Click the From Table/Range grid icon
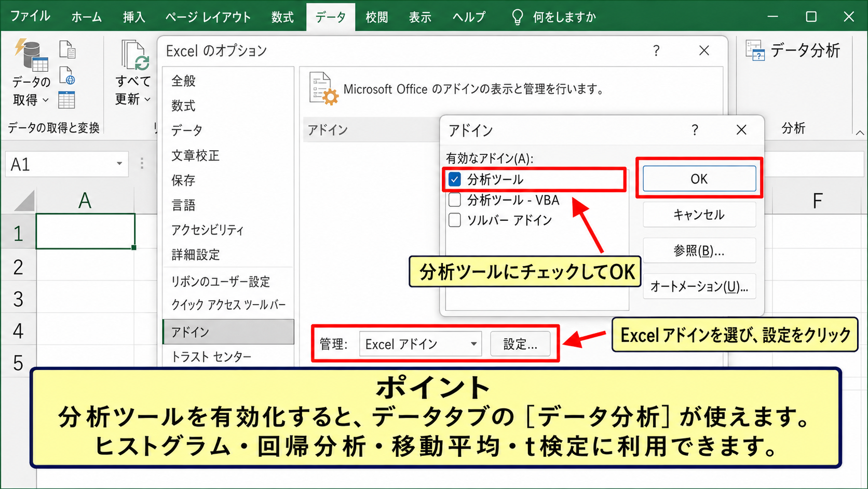868x489 pixels. pyautogui.click(x=66, y=100)
